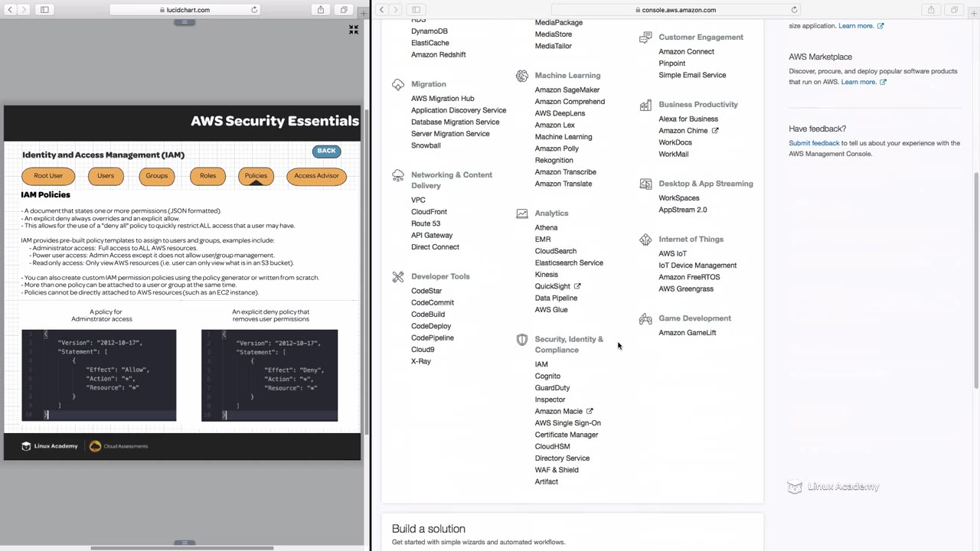The width and height of the screenshot is (980, 551).
Task: Click the Lucidchart horizontal scrollbar
Action: pos(182,548)
